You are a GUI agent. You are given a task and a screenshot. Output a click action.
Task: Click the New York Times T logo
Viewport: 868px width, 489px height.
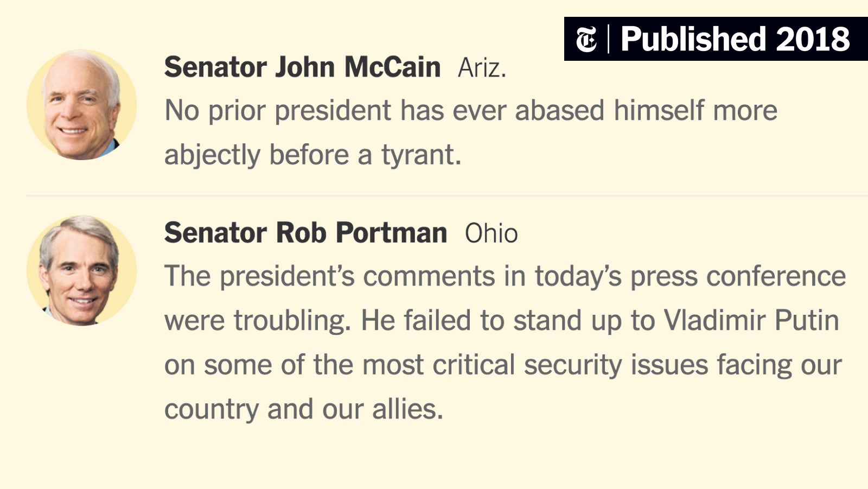click(586, 40)
